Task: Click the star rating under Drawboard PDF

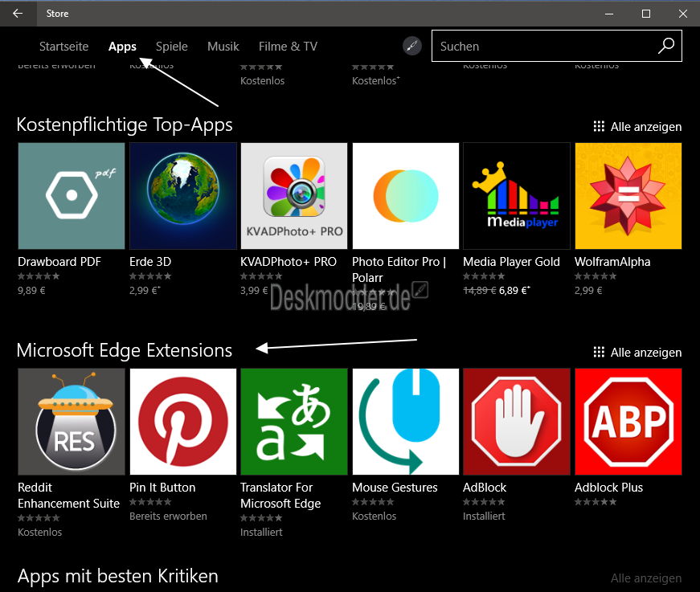Action: 39,276
